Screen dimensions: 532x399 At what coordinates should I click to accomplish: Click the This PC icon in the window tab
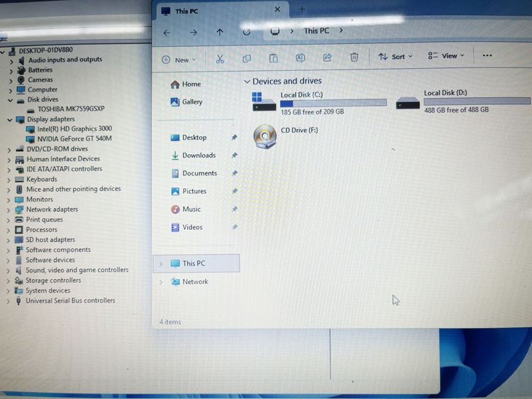[x=165, y=11]
